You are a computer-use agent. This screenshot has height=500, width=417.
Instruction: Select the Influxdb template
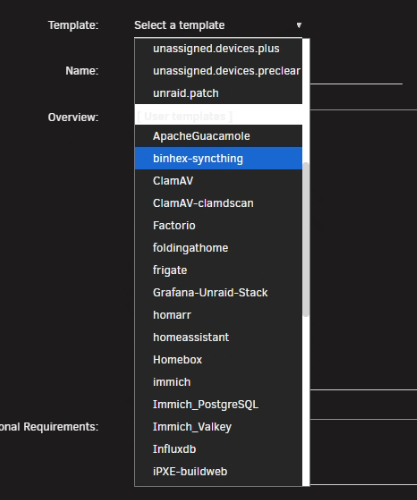[x=218, y=449]
